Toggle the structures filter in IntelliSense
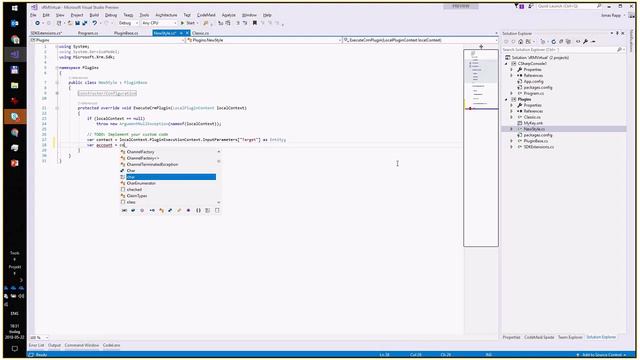 point(170,210)
